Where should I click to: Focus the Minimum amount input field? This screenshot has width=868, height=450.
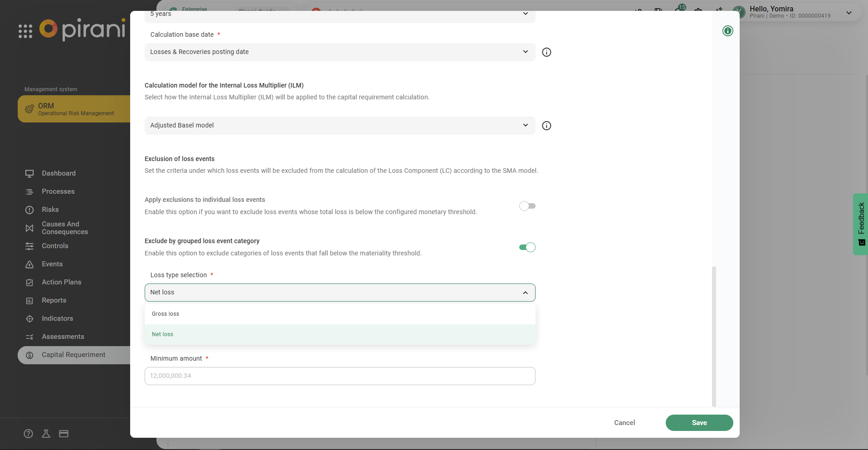tap(339, 376)
